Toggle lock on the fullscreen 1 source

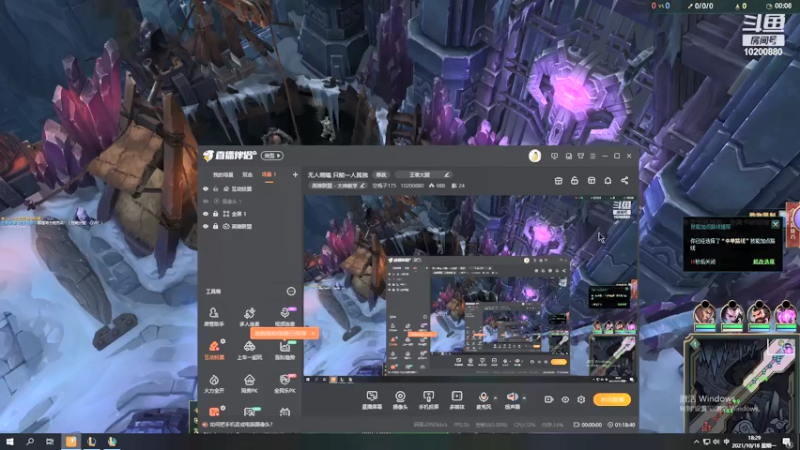tap(215, 214)
